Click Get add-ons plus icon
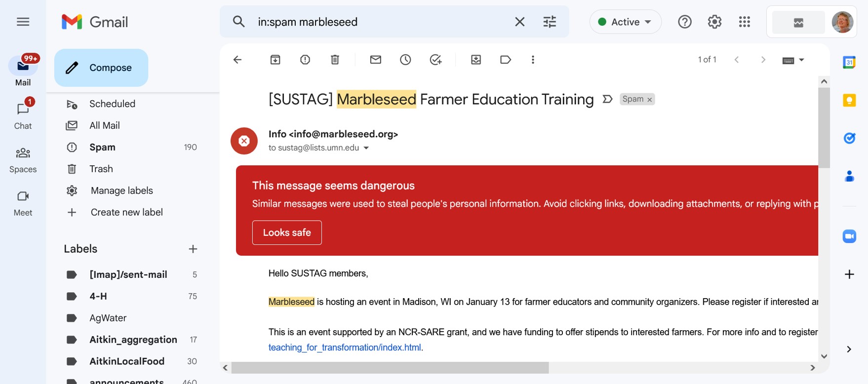This screenshot has height=384, width=868. [849, 274]
